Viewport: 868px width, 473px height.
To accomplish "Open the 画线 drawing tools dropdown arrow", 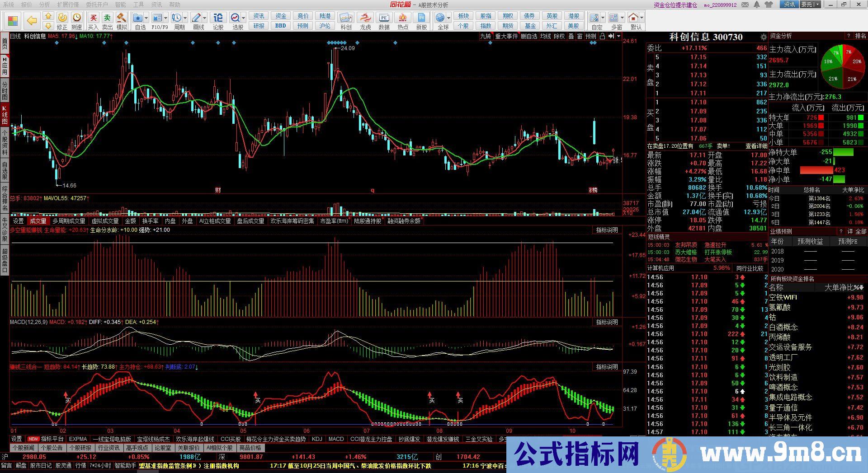I will pos(205,18).
